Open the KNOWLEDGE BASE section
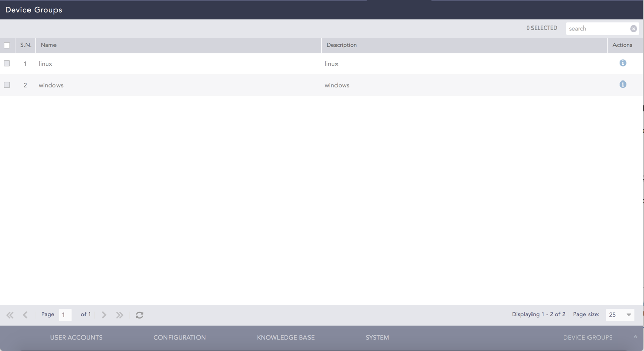644x351 pixels. tap(285, 337)
